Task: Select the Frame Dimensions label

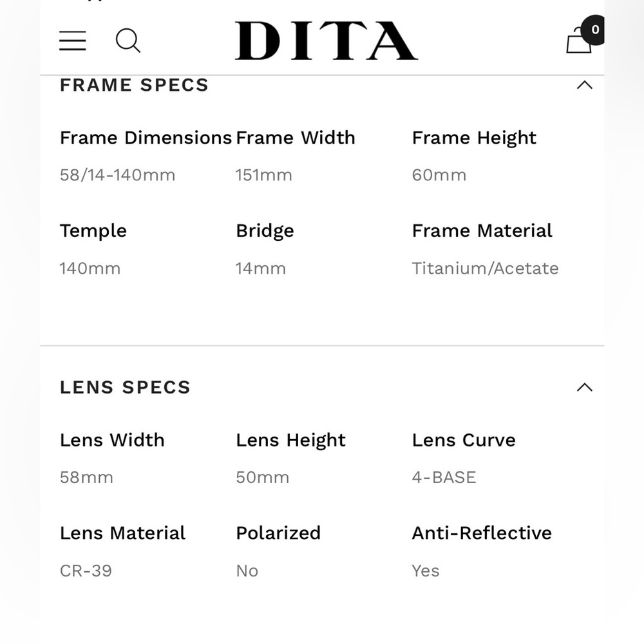Action: [x=146, y=138]
